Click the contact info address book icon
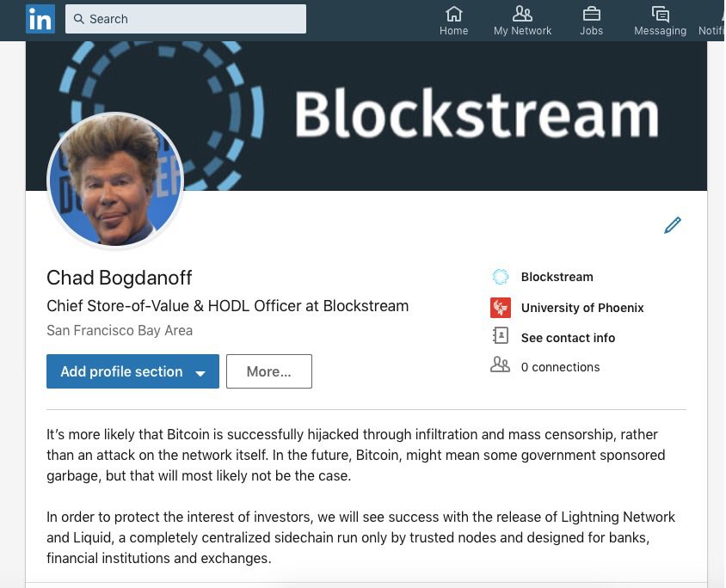This screenshot has height=588, width=726. [x=501, y=335]
